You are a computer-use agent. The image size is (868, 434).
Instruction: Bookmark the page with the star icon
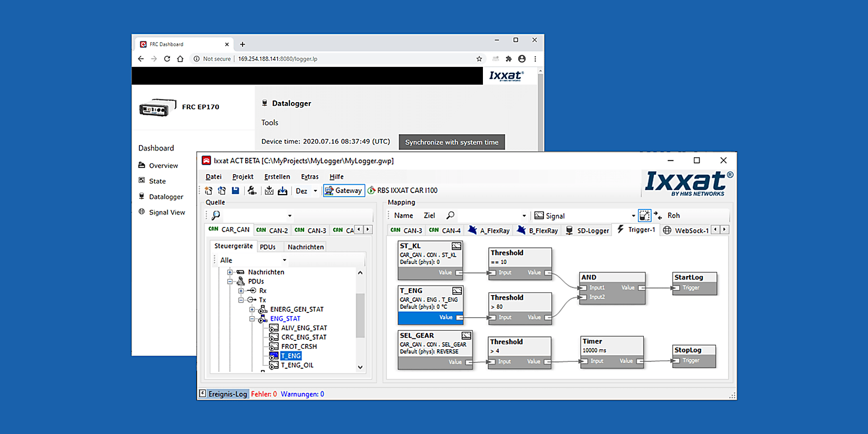point(479,59)
